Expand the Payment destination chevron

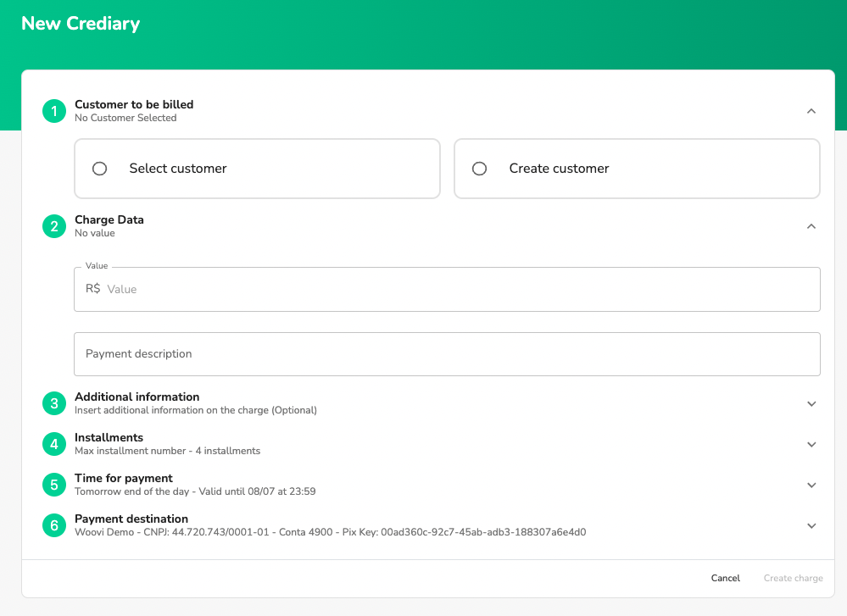pyautogui.click(x=811, y=525)
